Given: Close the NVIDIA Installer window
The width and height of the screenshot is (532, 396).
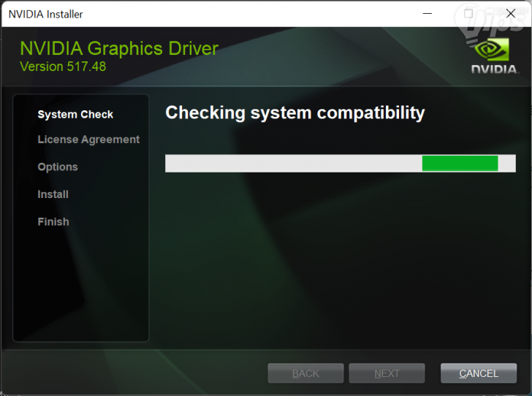Looking at the screenshot, I should 511,14.
